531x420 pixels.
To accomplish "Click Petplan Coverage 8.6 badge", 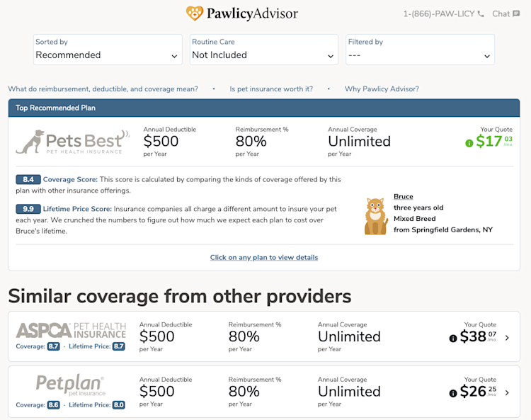I will [53, 404].
